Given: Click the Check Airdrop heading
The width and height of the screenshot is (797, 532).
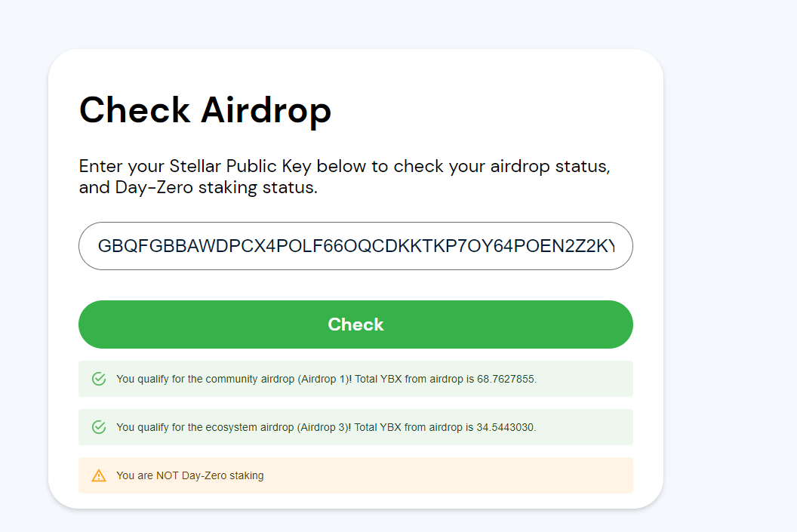Looking at the screenshot, I should 205,110.
